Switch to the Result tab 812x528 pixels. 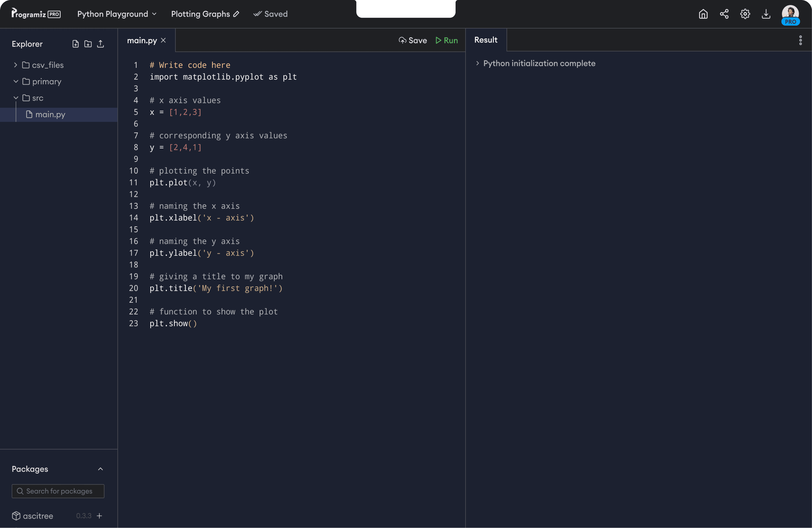tap(485, 40)
